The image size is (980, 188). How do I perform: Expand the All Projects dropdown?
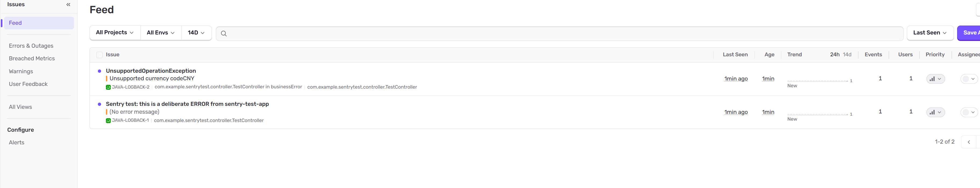point(115,33)
